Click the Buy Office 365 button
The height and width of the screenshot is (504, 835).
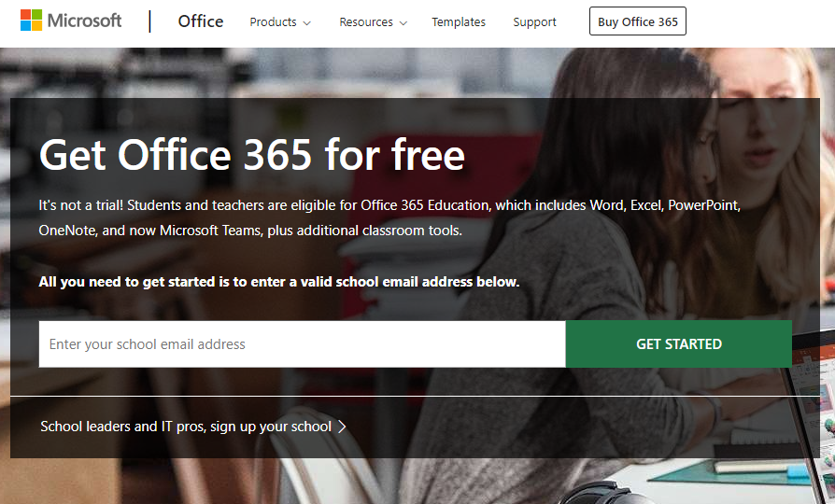coord(637,21)
